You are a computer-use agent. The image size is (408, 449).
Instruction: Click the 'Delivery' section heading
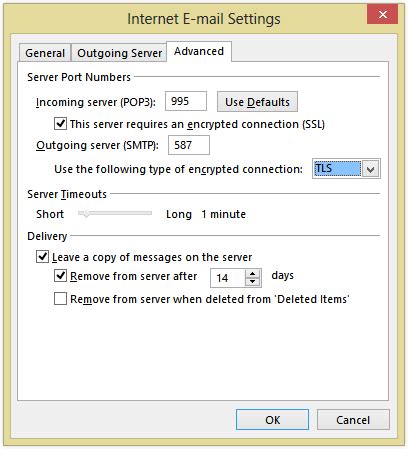pos(47,236)
